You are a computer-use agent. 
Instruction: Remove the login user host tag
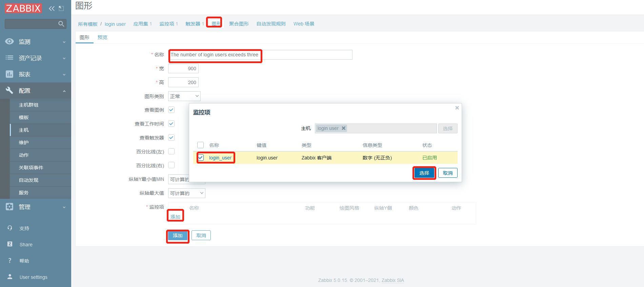pyautogui.click(x=343, y=128)
